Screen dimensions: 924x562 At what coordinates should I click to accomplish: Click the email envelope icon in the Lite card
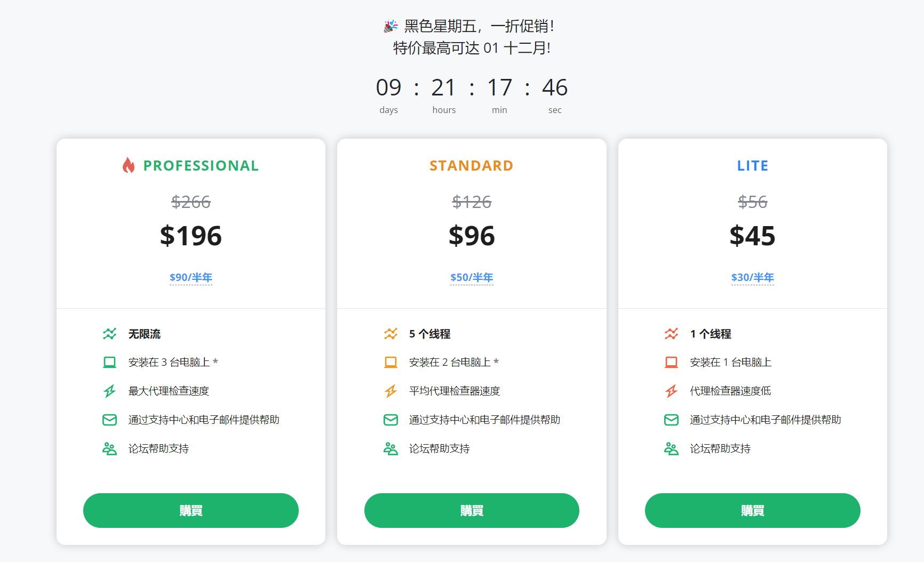(671, 420)
